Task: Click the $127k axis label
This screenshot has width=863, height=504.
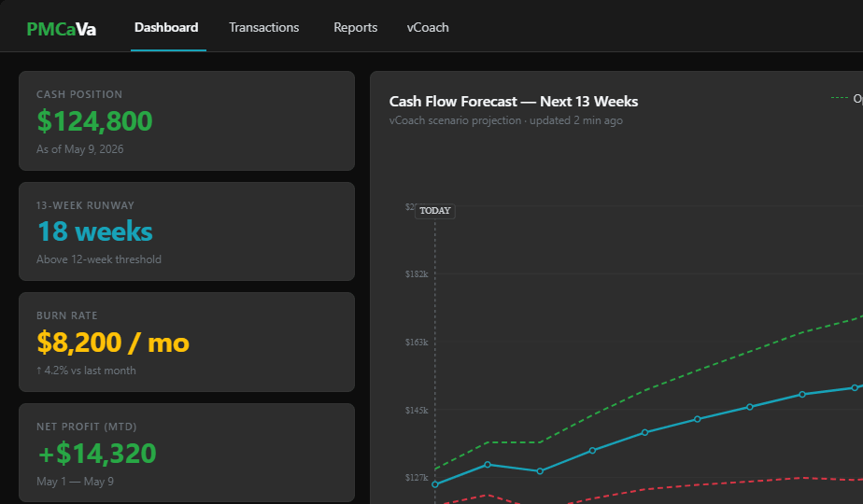Action: click(417, 478)
